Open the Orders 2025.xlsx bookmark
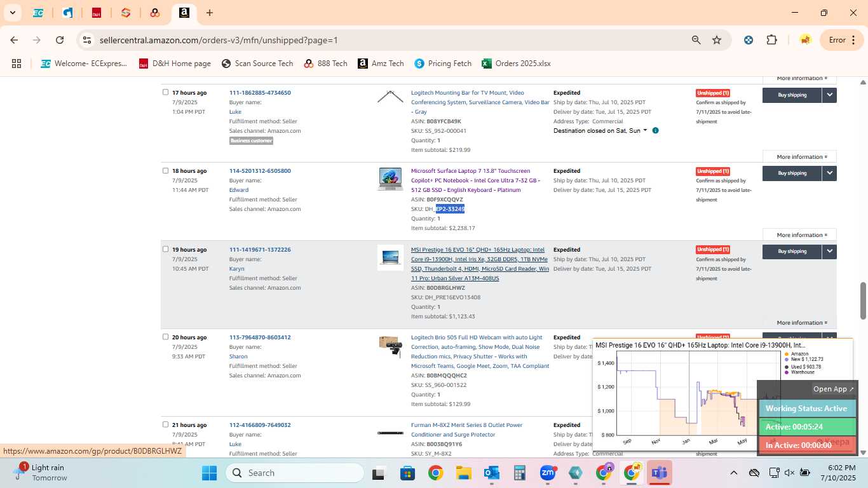 pyautogui.click(x=516, y=64)
